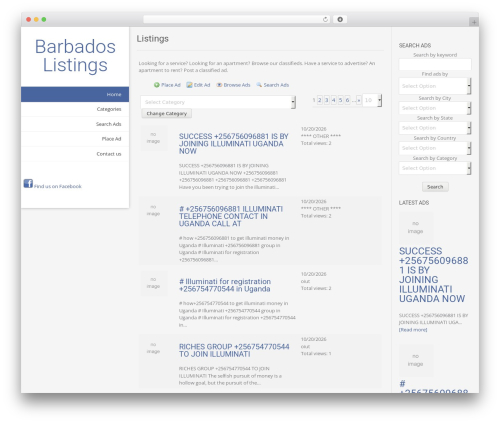Open Place Ad in the sidebar menu
This screenshot has width=500, height=423.
coord(75,139)
